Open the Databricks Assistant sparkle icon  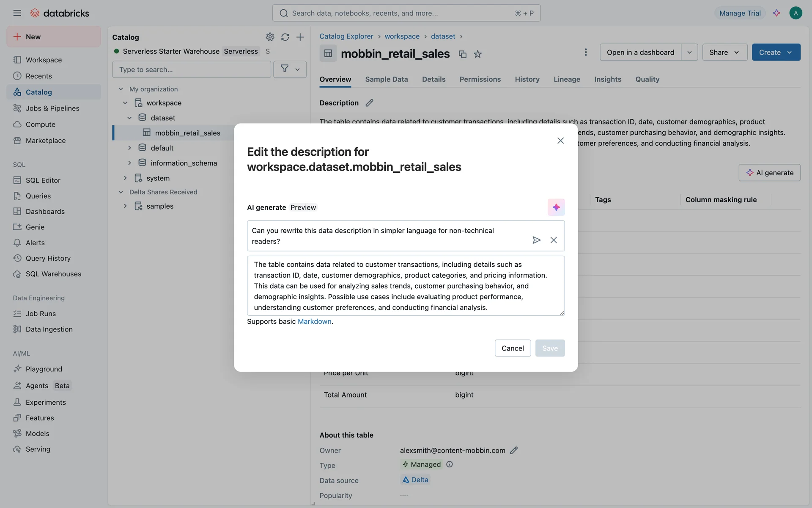[776, 13]
